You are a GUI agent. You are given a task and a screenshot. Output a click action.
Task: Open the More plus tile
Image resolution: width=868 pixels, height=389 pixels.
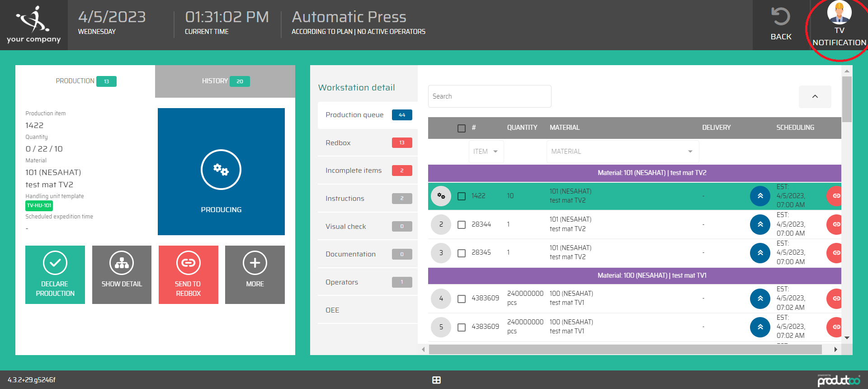pos(255,275)
